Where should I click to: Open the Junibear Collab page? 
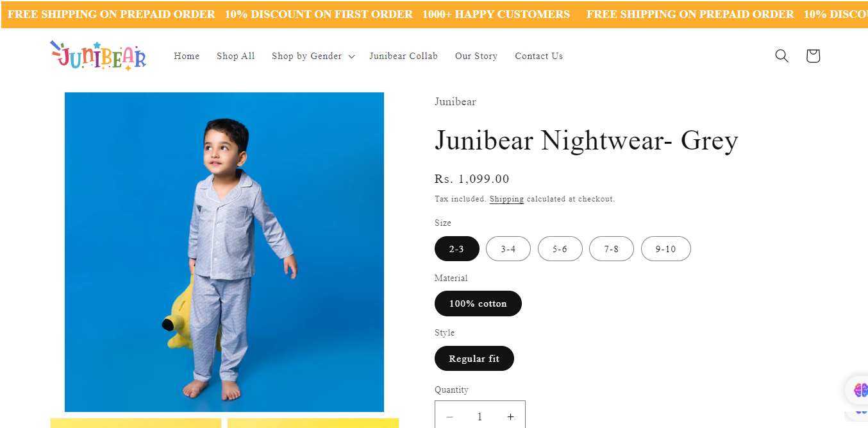403,56
